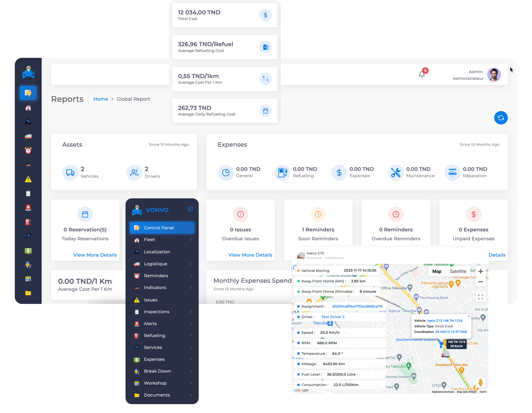Click coordinates 35.63615 10.971068 link
The width and height of the screenshot is (532, 413).
pos(451,332)
